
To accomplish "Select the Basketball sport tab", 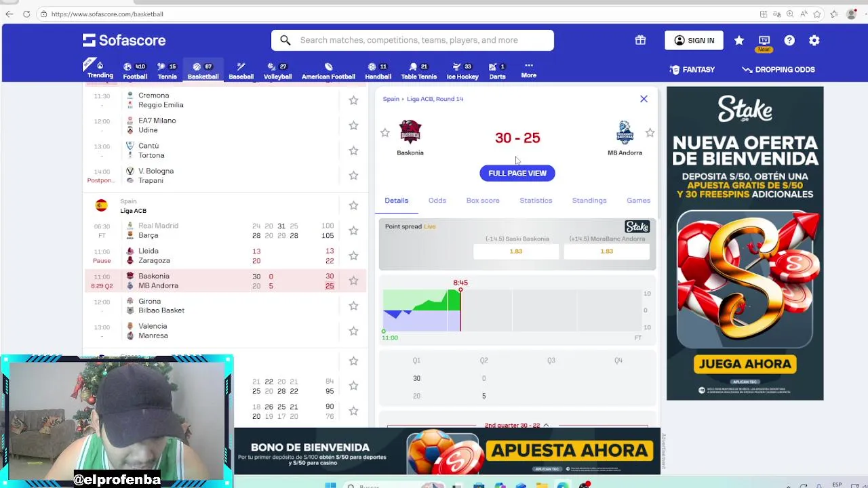I will [x=203, y=70].
